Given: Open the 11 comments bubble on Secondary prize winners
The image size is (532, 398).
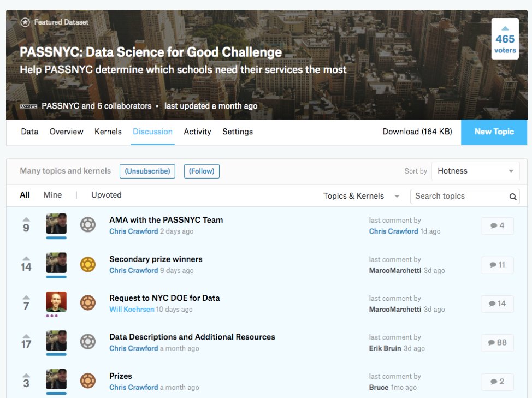Looking at the screenshot, I should click(x=498, y=265).
